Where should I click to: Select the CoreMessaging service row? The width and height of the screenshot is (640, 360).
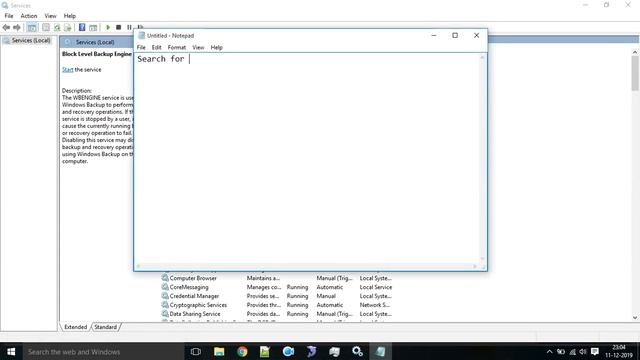coord(277,287)
